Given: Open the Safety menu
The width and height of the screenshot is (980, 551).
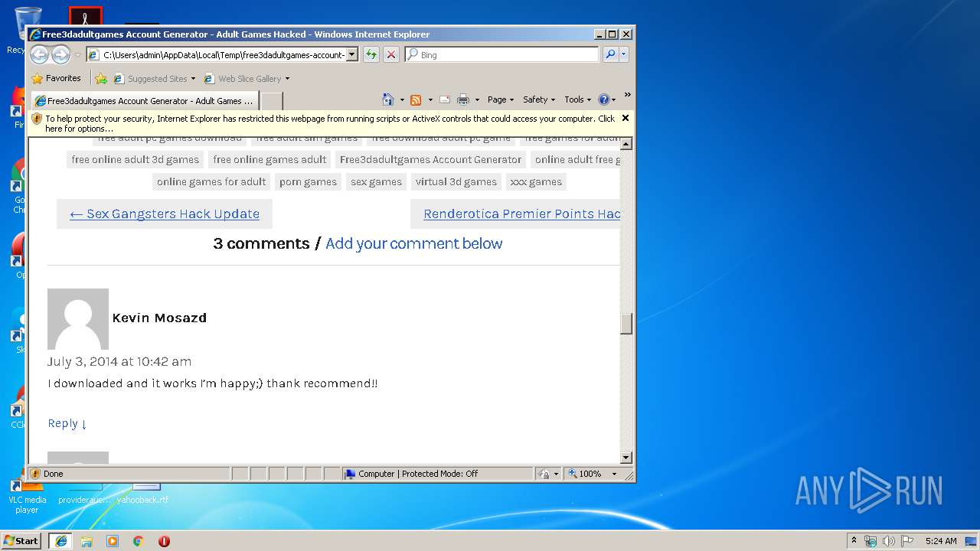Looking at the screenshot, I should coord(539,99).
